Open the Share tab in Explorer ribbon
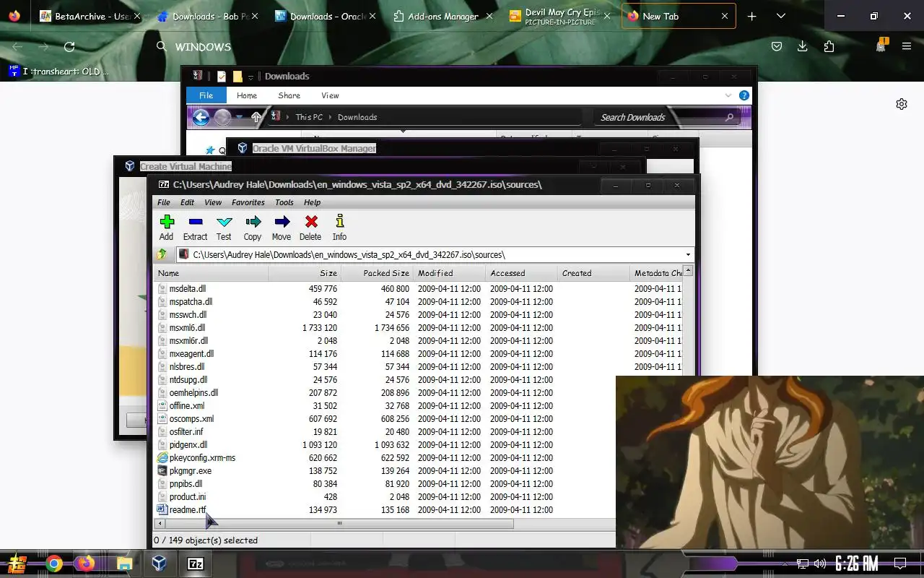Image resolution: width=924 pixels, height=578 pixels. pos(289,95)
